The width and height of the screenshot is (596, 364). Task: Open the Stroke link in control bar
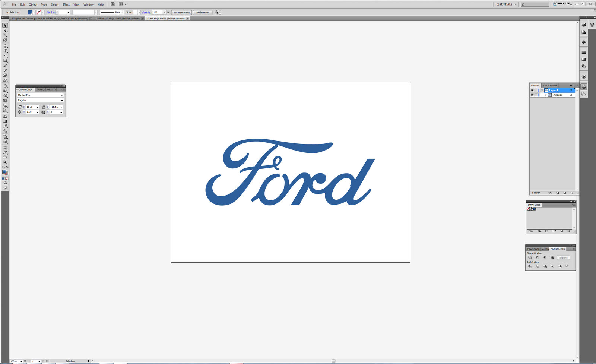51,12
